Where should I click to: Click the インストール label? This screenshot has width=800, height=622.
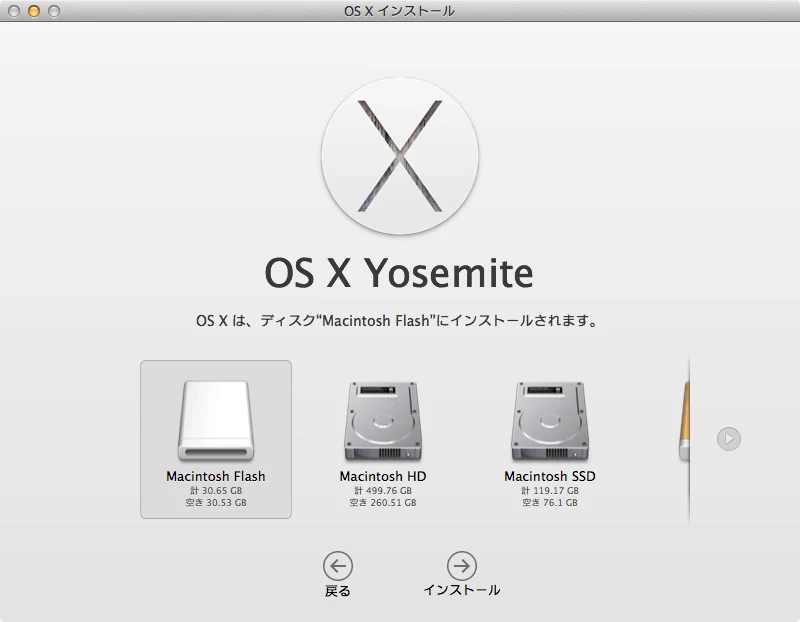pos(462,590)
